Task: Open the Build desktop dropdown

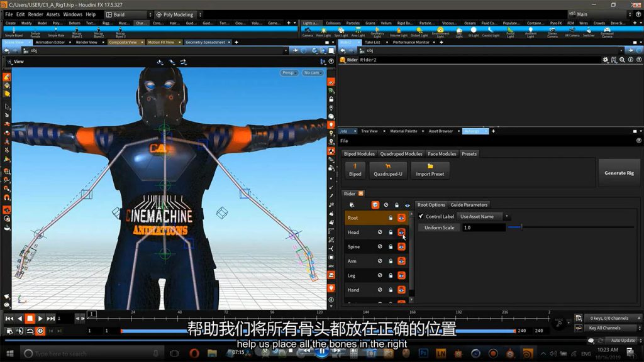Action: 128,14
